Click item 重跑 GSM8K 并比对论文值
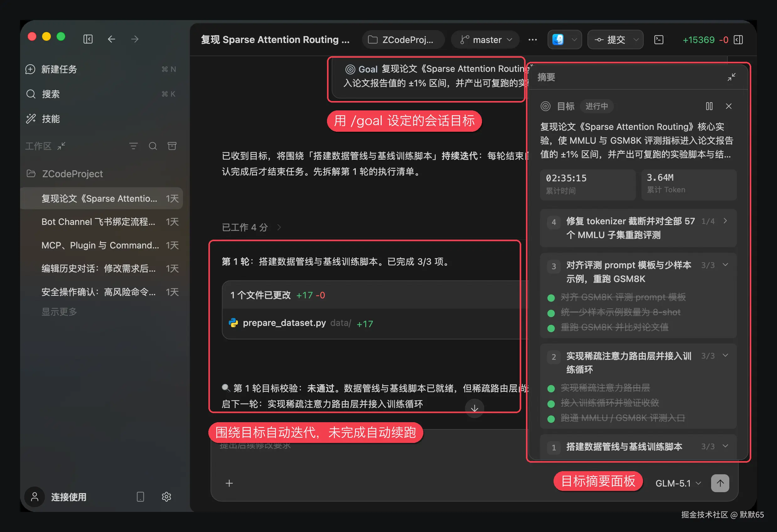This screenshot has width=777, height=532. 614,327
